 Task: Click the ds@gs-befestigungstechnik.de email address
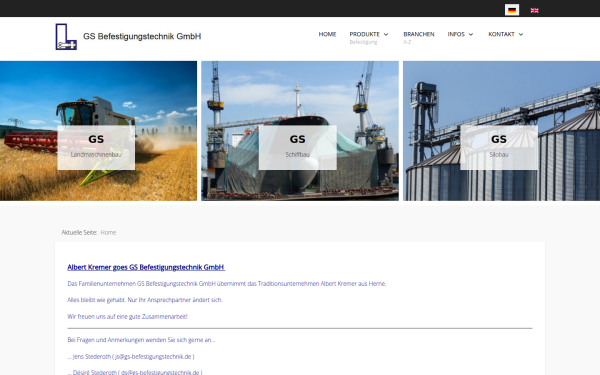pyautogui.click(x=160, y=372)
